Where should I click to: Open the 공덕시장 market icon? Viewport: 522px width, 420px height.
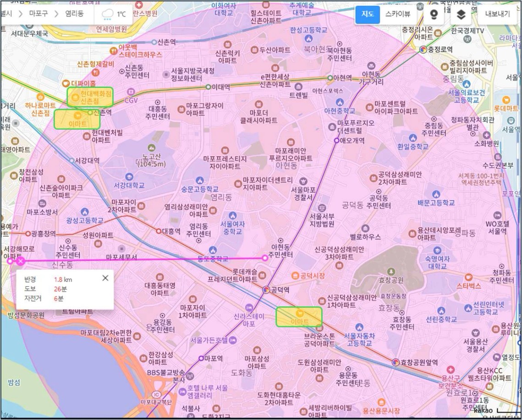[x=295, y=276]
